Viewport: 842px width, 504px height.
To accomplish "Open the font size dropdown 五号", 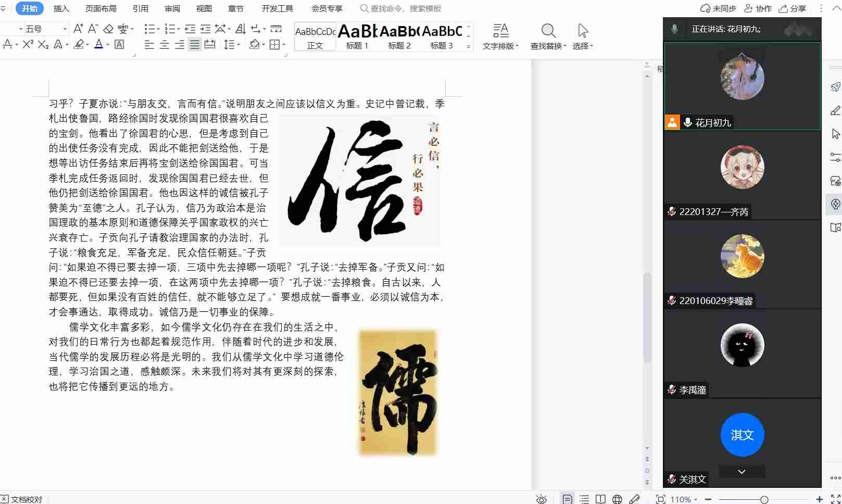I will 65,29.
